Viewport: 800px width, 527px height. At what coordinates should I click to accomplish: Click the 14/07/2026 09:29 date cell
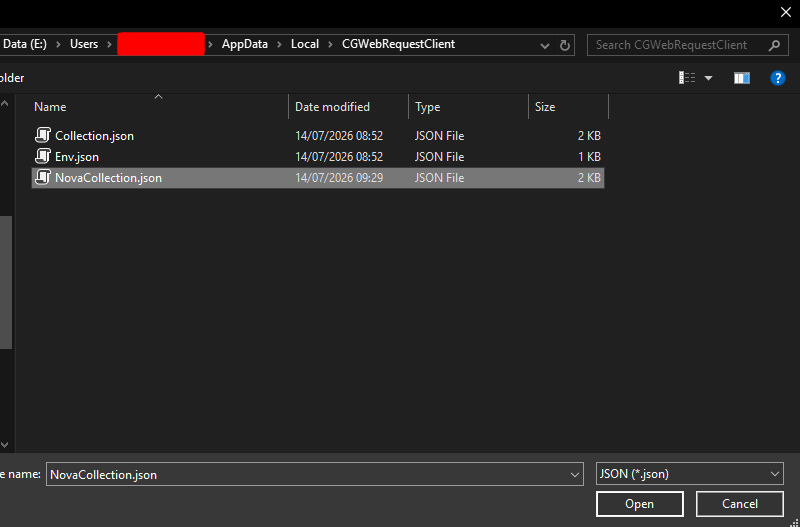pyautogui.click(x=339, y=178)
